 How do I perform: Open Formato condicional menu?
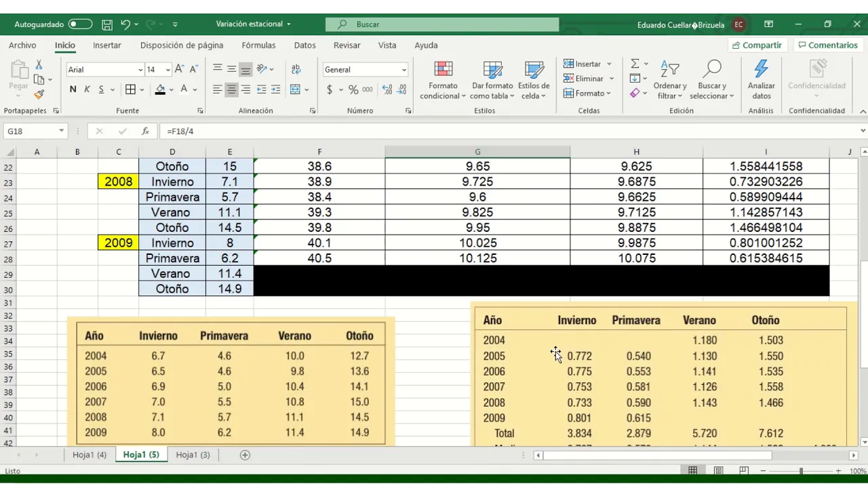pyautogui.click(x=443, y=80)
